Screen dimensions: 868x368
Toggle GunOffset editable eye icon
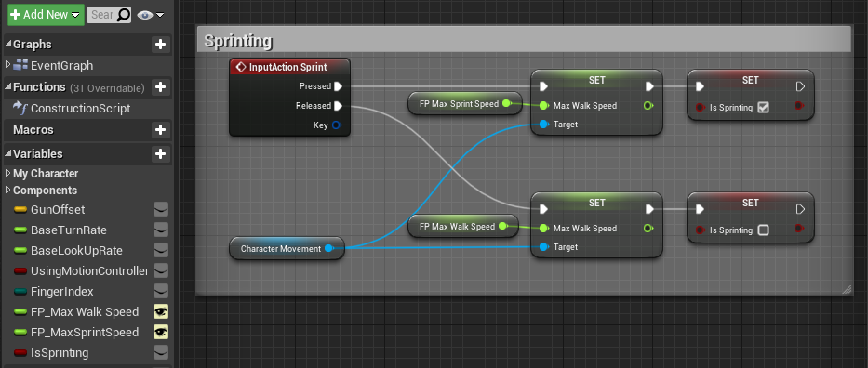(x=161, y=209)
